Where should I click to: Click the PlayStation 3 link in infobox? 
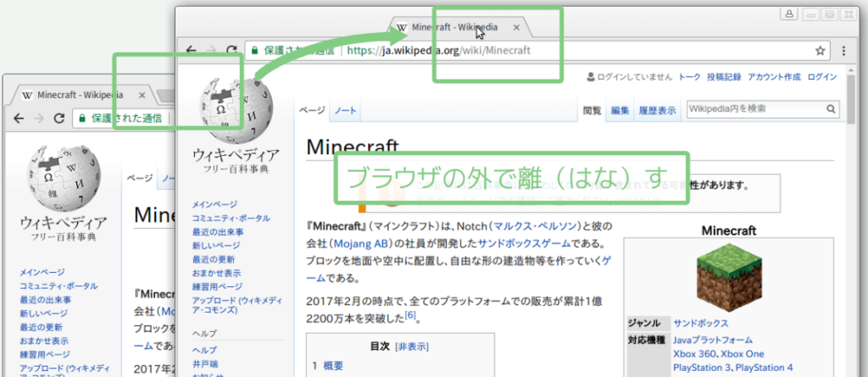pyautogui.click(x=701, y=368)
